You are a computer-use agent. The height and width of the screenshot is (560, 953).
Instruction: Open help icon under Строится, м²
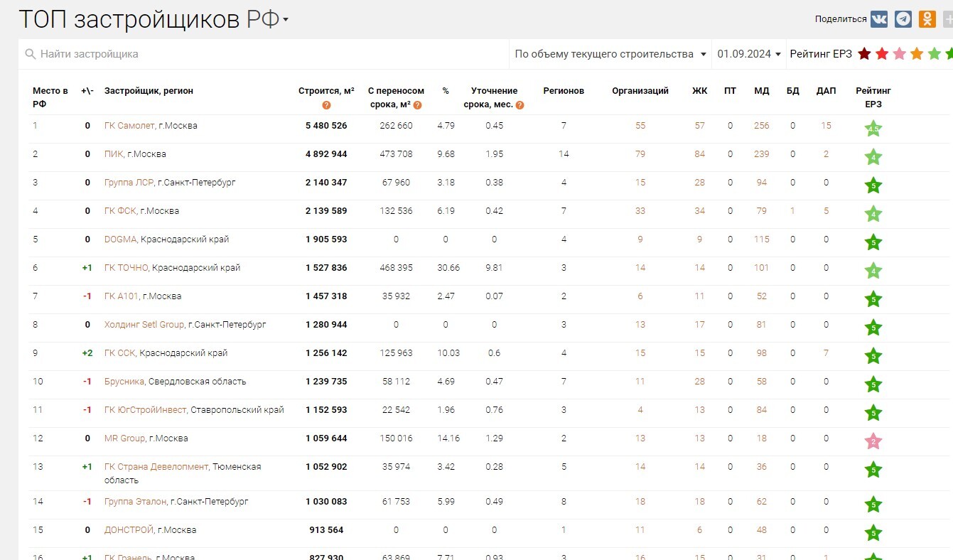point(326,105)
